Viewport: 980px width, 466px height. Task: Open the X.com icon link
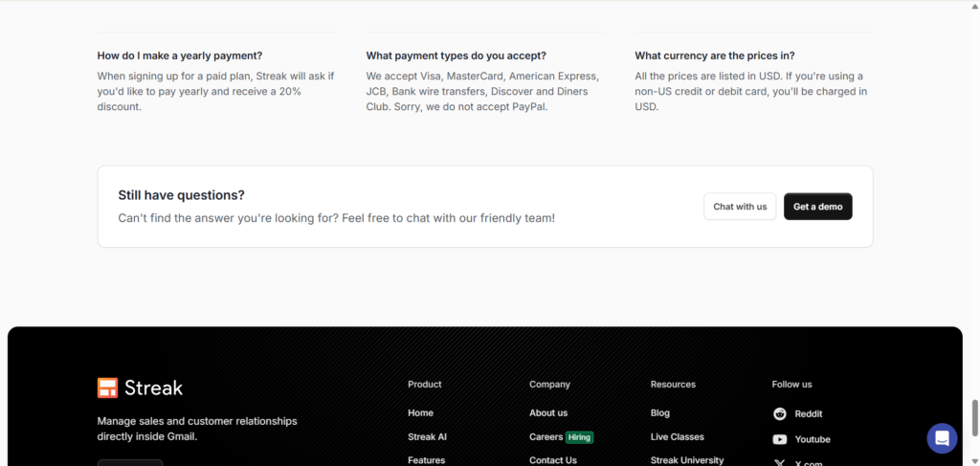(780, 463)
